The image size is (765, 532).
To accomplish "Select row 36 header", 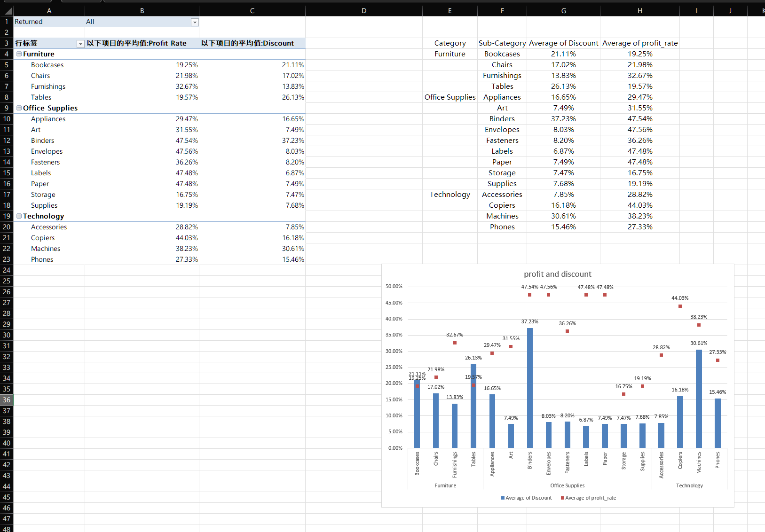I will click(x=7, y=400).
